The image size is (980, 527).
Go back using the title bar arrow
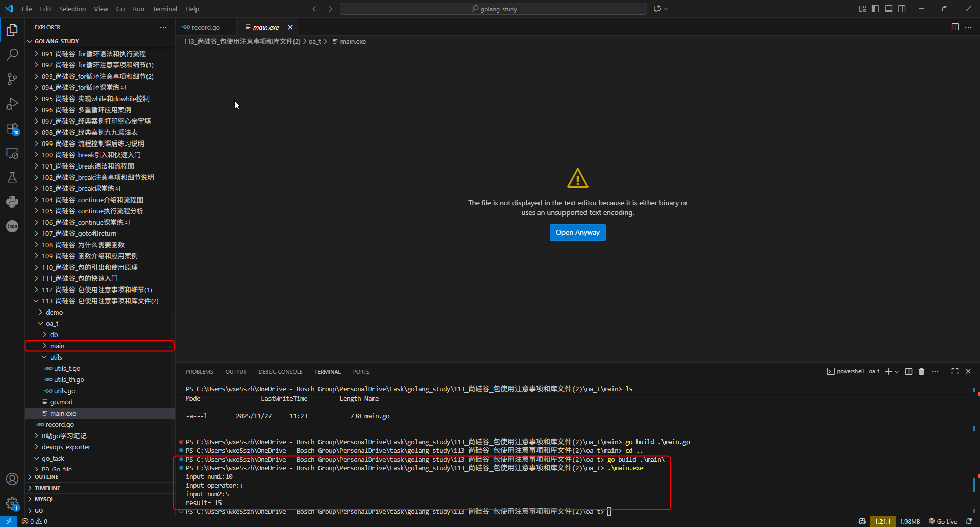(315, 9)
